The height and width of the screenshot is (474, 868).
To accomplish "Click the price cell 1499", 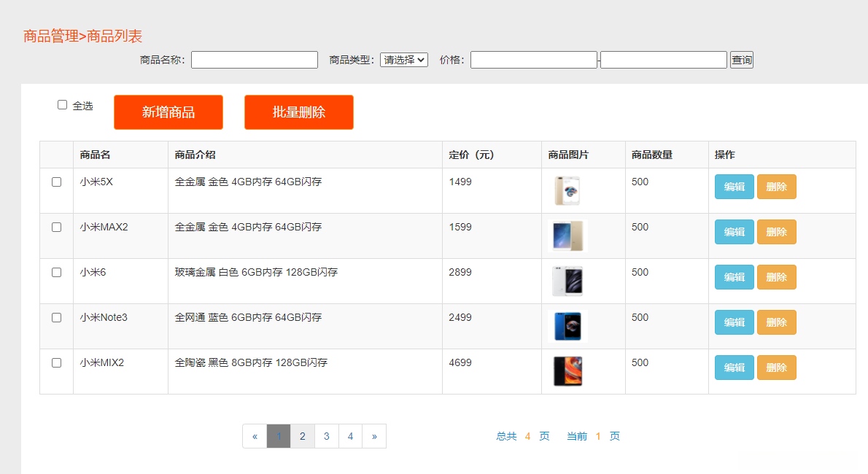I will (x=460, y=182).
